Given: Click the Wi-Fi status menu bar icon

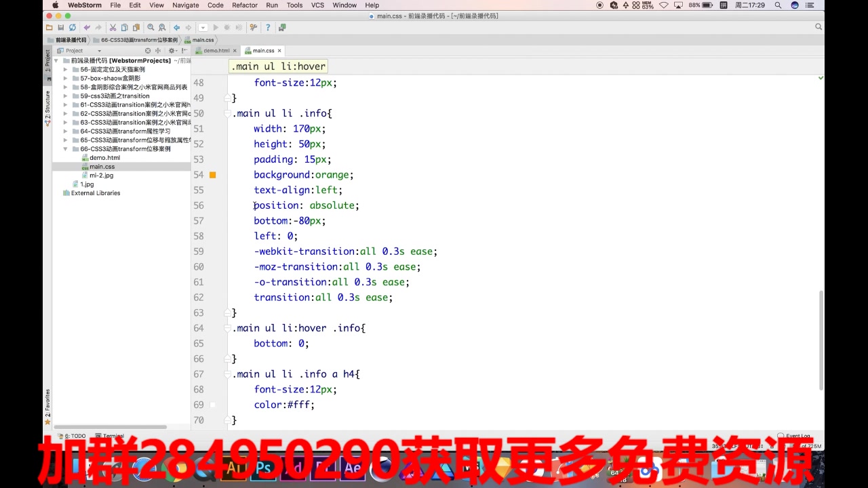Looking at the screenshot, I should pos(663,5).
